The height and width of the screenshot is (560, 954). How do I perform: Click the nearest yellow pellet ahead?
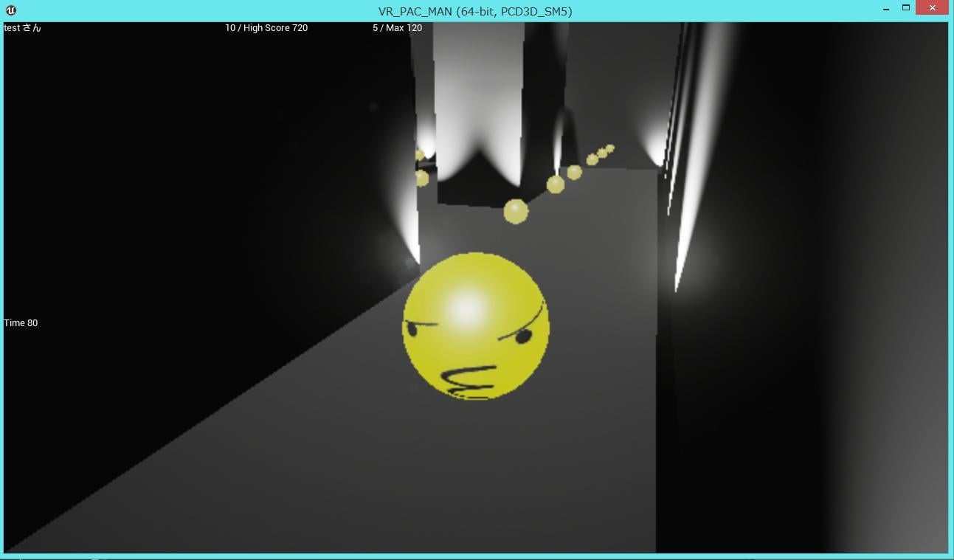pos(516,212)
